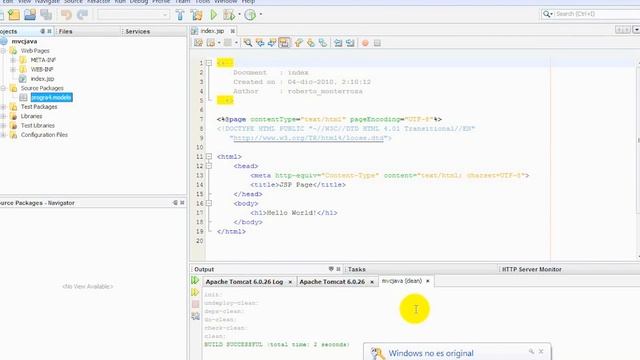The width and height of the screenshot is (640, 360).
Task: Select the index.jsp editor tab
Action: (212, 31)
